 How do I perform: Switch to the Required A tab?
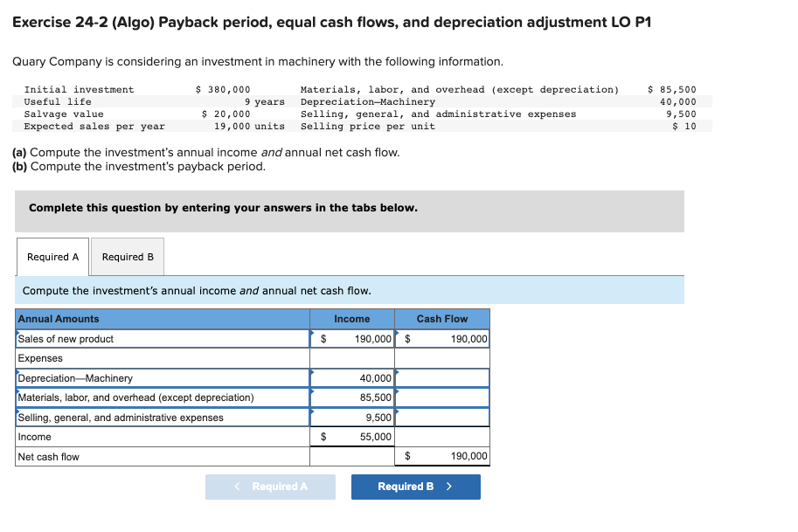pos(52,257)
